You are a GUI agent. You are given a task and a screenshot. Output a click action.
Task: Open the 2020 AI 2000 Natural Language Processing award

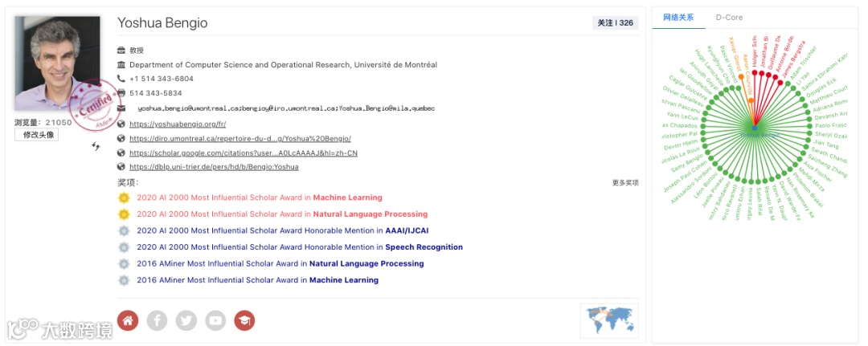click(282, 214)
